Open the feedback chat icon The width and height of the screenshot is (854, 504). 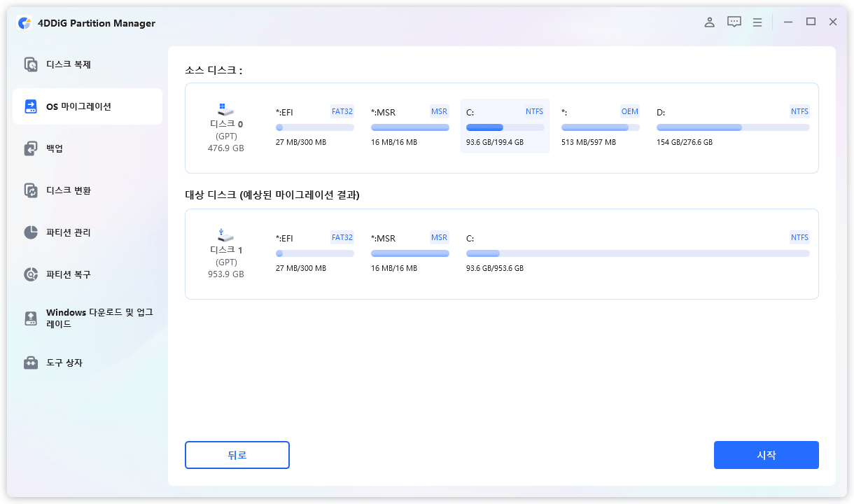tap(733, 22)
